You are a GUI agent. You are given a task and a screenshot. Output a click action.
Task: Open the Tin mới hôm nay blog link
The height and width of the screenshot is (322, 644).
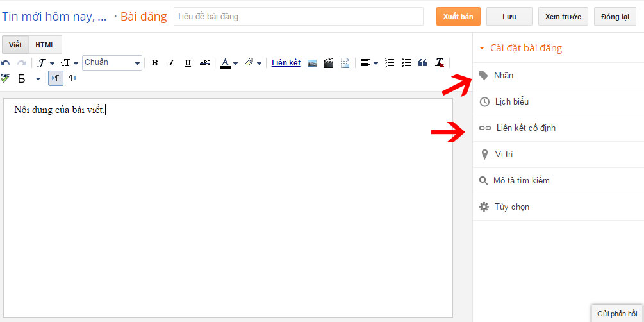coord(54,17)
